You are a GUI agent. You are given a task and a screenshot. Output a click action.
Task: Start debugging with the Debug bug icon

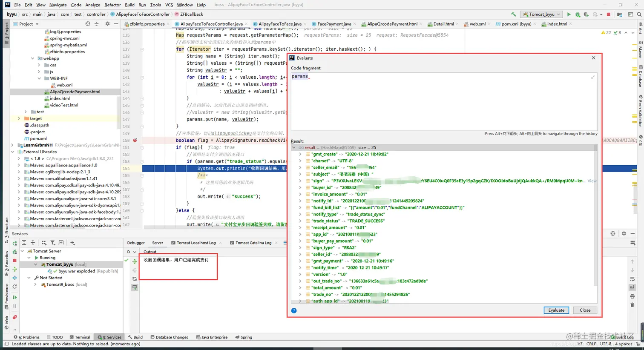tap(578, 14)
